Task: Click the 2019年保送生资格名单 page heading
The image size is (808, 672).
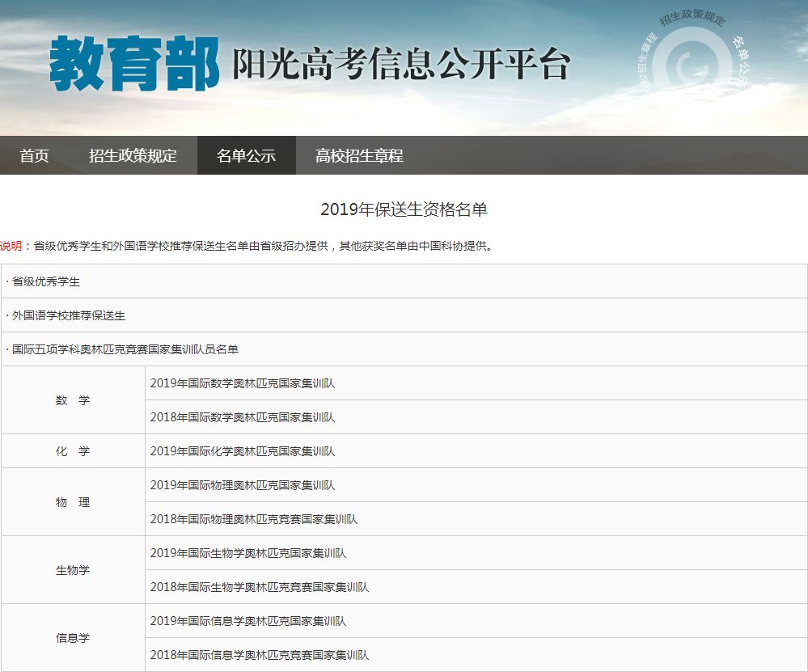Action: click(x=404, y=209)
